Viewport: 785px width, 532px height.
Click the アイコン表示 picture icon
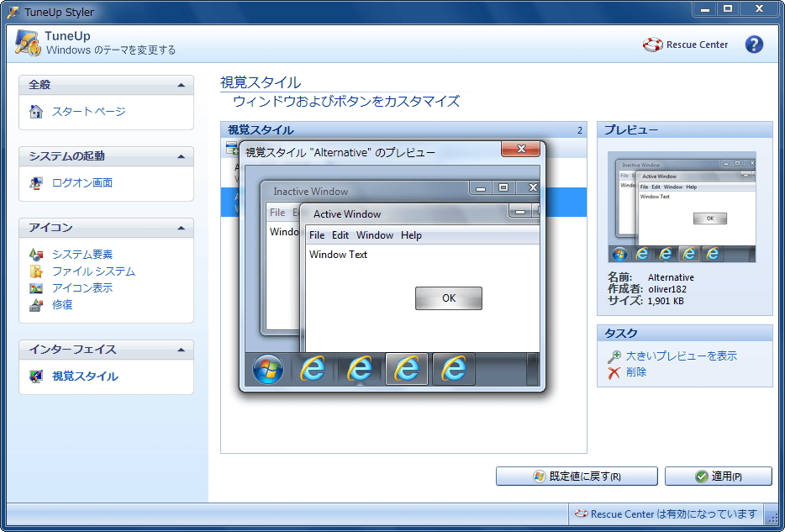(36, 287)
